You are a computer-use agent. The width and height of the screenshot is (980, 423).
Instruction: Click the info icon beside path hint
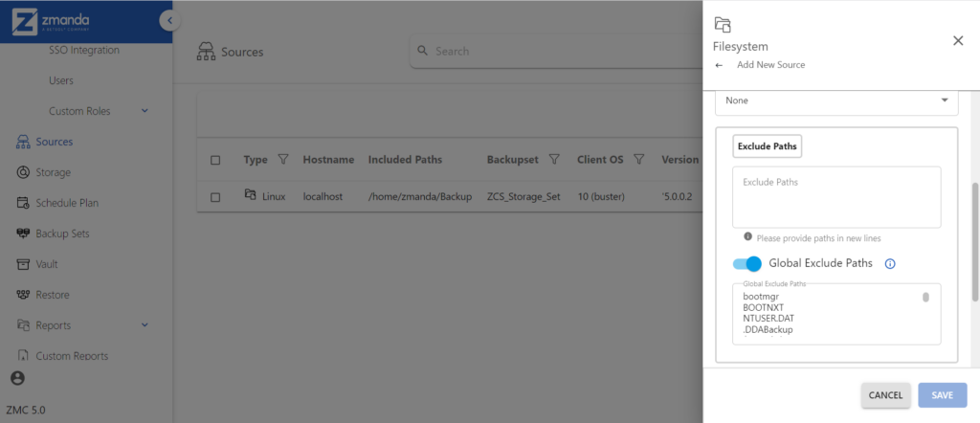(x=747, y=237)
